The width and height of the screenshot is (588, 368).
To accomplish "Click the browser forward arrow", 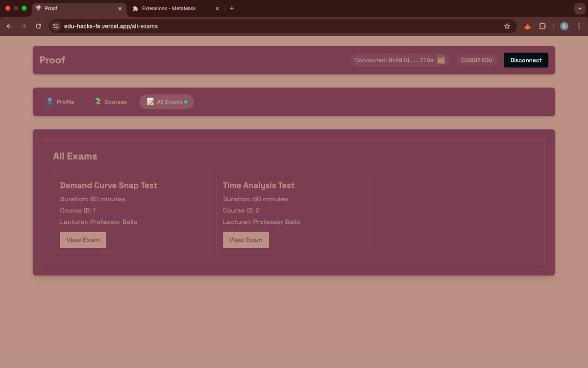I will click(24, 26).
